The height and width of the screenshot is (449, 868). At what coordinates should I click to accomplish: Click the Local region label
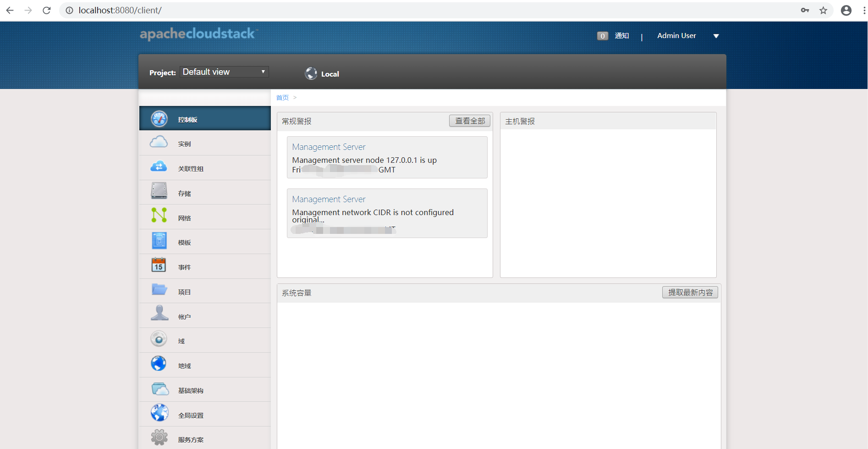coord(330,74)
